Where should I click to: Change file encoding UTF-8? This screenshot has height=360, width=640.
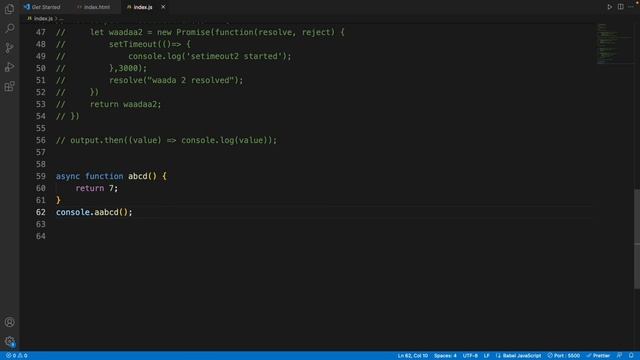[470, 356]
